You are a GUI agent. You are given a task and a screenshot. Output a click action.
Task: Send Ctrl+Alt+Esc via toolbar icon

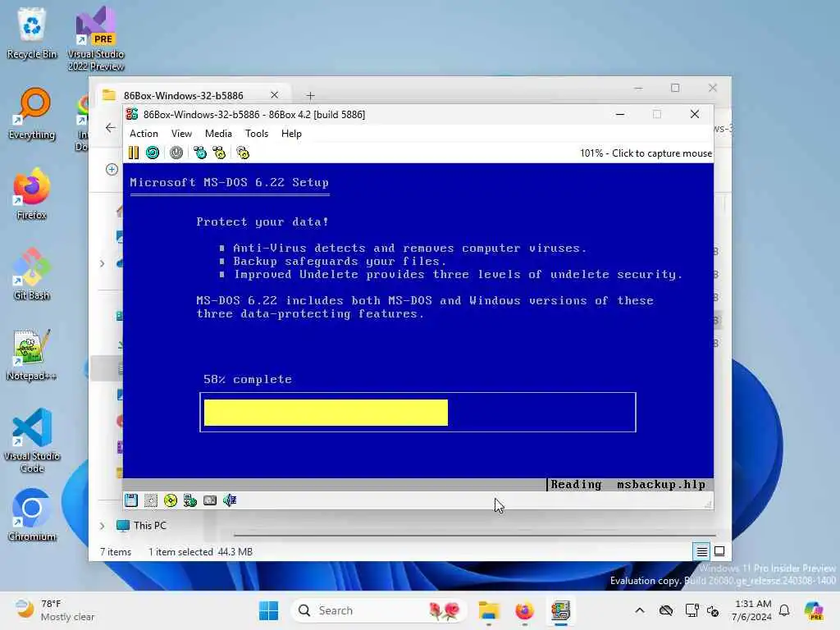[x=220, y=153]
